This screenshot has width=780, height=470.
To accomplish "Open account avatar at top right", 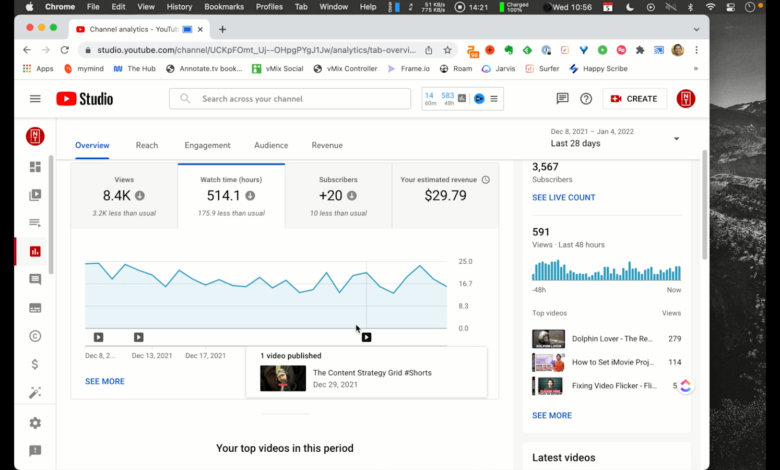I will 685,98.
